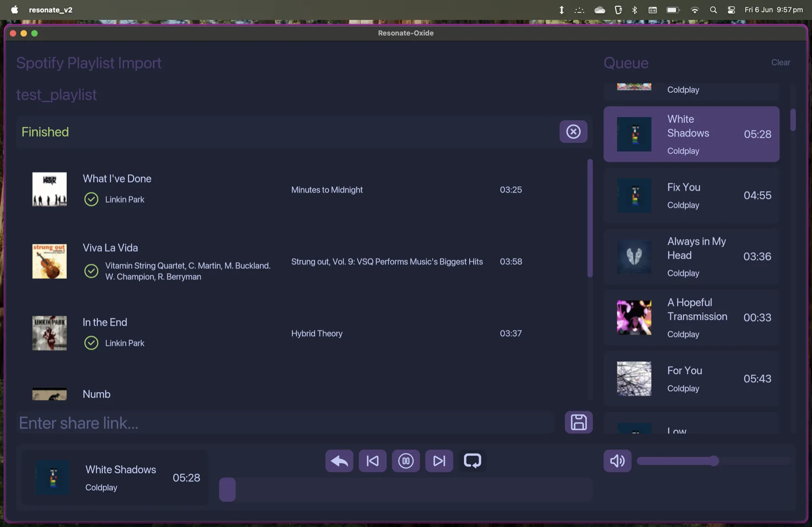Focus the Enter share link field

(285, 423)
